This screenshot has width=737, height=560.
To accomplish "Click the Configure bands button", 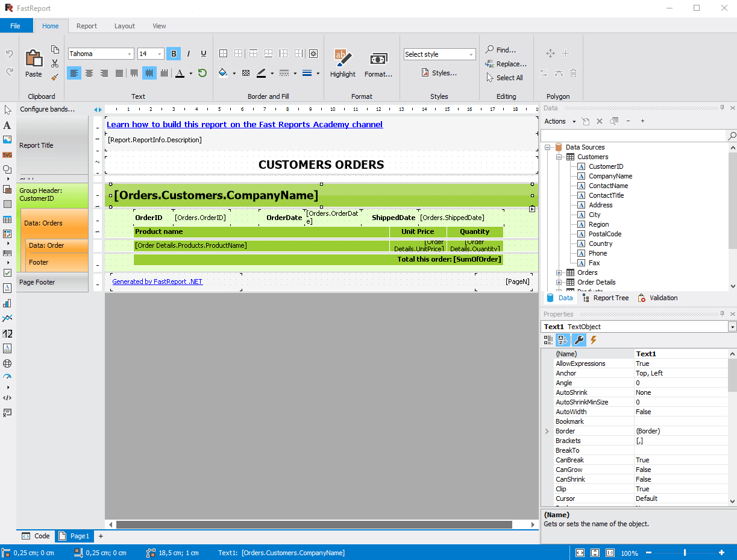I will [x=47, y=109].
